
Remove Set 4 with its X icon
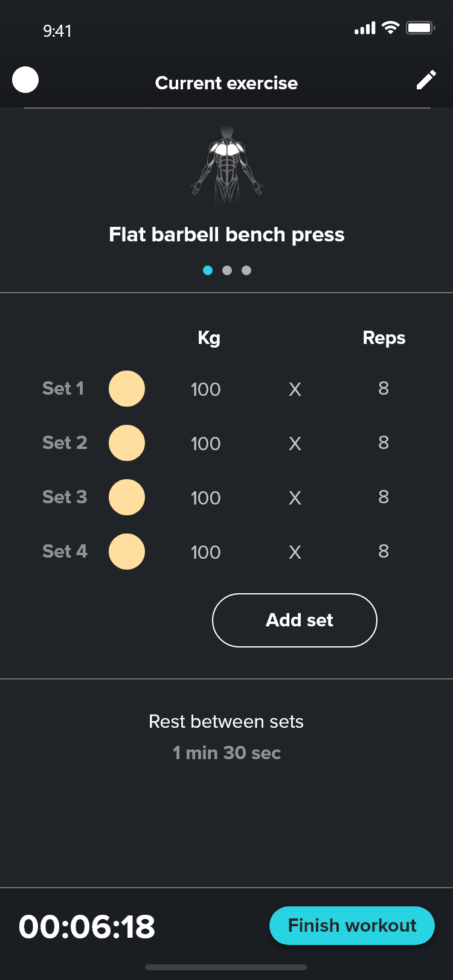pyautogui.click(x=295, y=552)
